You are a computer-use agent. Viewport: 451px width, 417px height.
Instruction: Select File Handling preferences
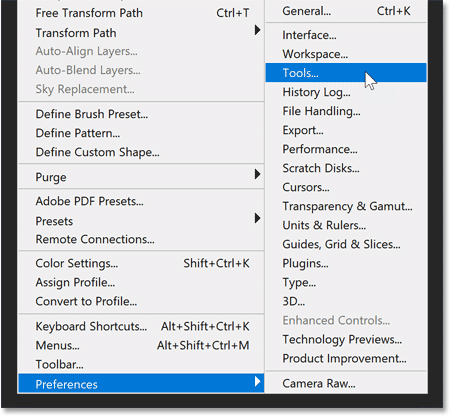(x=346, y=111)
